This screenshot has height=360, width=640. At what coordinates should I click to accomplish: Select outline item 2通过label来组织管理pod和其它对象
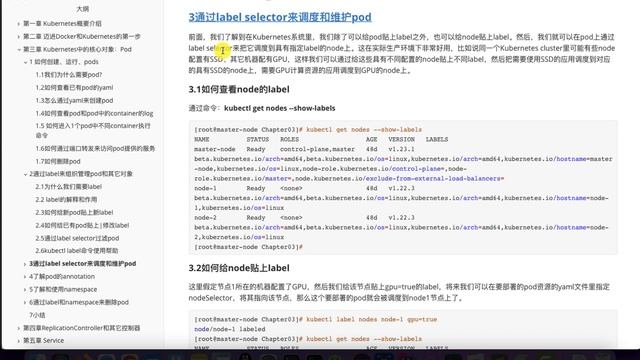(81, 174)
